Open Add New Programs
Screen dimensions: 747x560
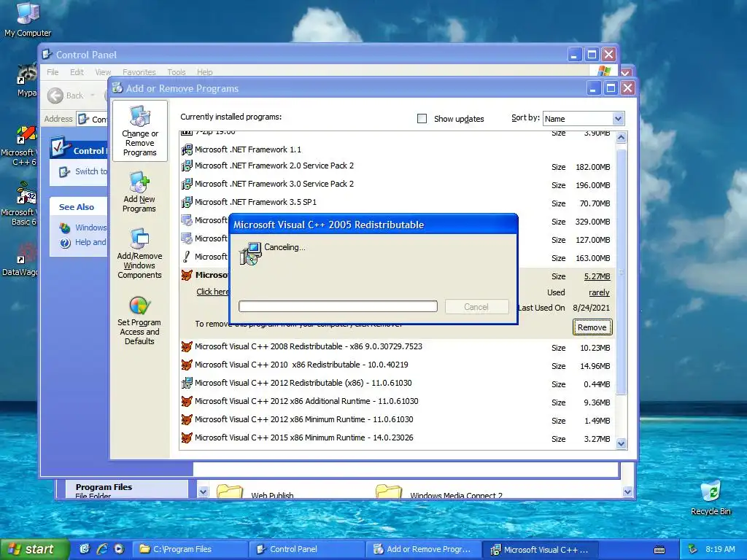(139, 192)
